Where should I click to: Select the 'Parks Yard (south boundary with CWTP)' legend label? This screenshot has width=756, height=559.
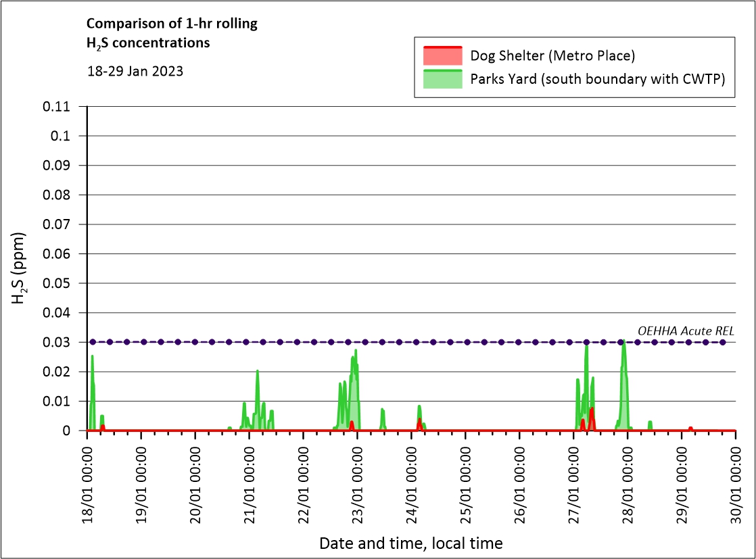[x=598, y=79]
